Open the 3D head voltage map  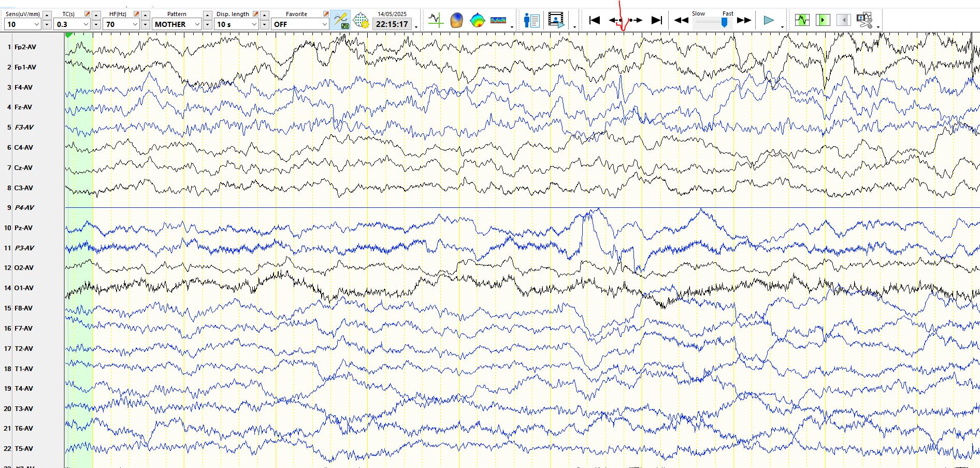[x=456, y=20]
